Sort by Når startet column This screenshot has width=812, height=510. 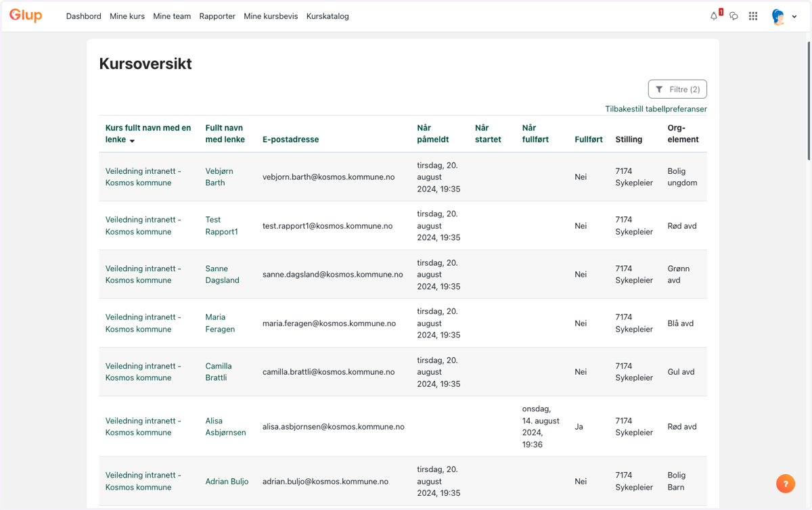[488, 133]
